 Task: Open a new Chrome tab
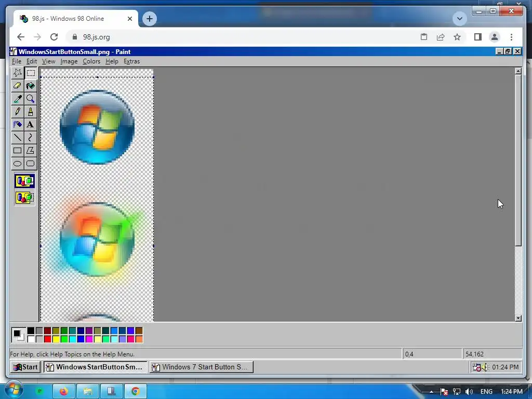(150, 19)
